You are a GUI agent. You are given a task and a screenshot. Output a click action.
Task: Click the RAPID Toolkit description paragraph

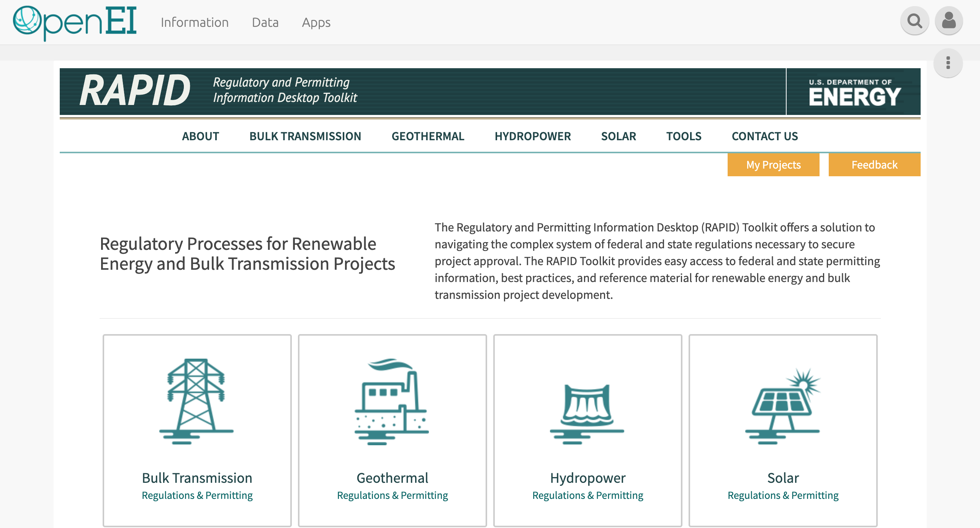tap(657, 261)
